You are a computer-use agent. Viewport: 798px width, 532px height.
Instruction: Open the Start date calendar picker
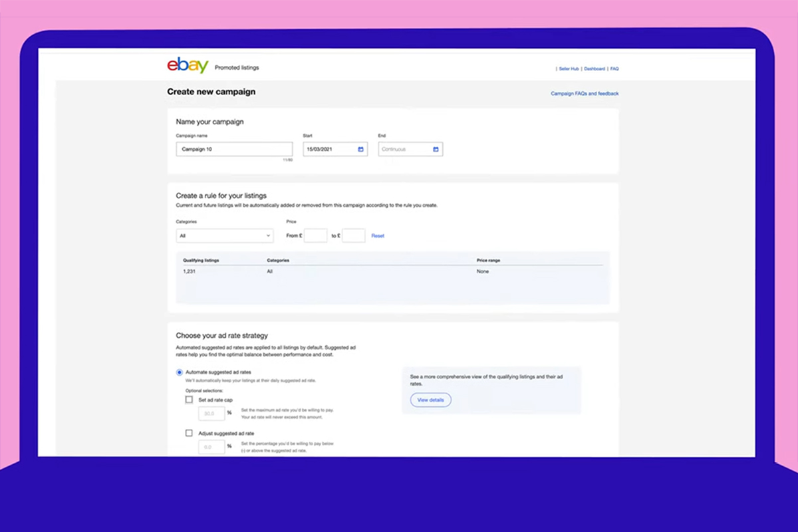[360, 149]
